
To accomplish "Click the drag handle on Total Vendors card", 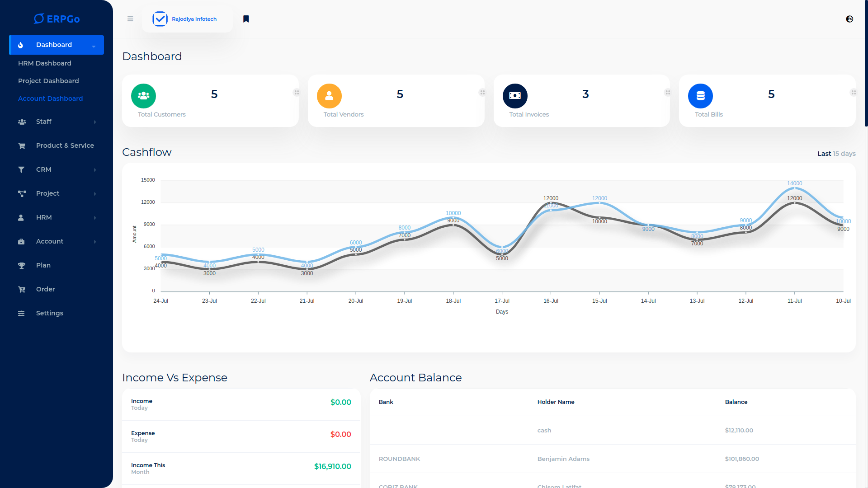I will (482, 92).
